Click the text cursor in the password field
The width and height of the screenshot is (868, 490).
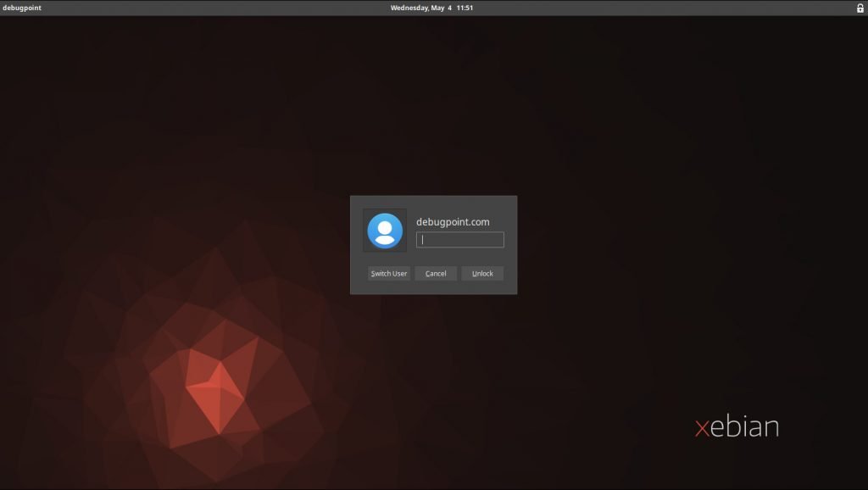(424, 240)
